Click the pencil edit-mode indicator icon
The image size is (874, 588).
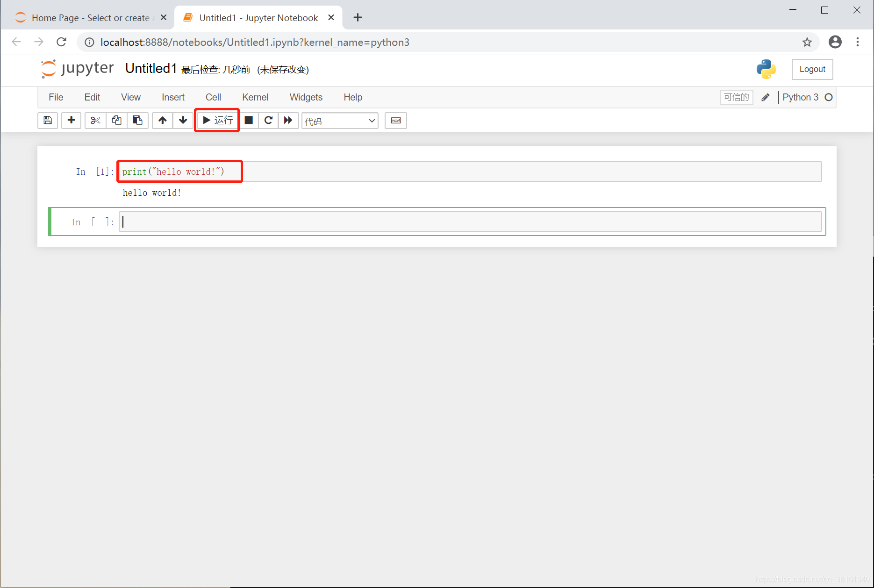[x=766, y=97]
